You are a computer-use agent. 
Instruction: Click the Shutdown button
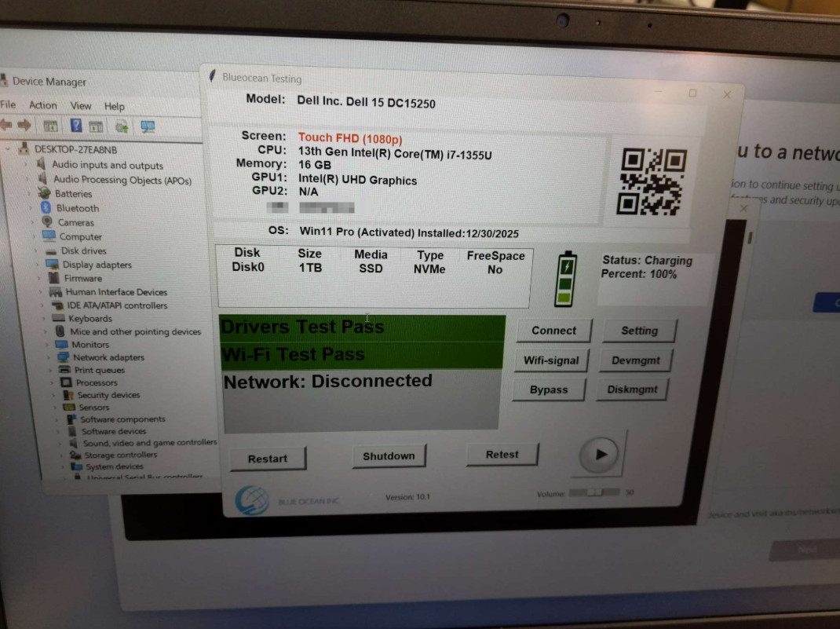tap(389, 456)
